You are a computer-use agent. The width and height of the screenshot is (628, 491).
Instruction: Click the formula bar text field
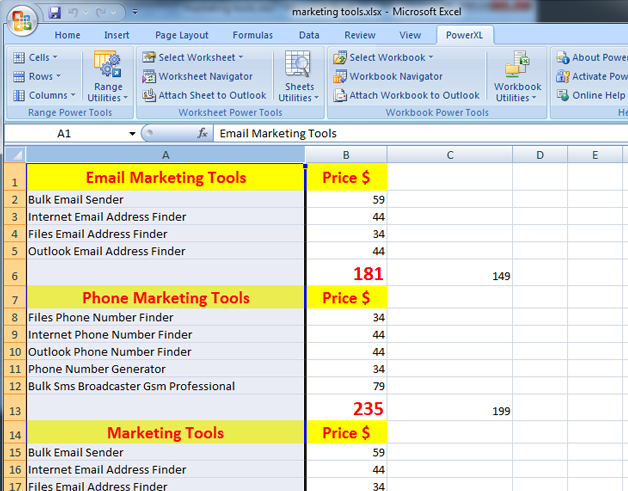click(421, 133)
